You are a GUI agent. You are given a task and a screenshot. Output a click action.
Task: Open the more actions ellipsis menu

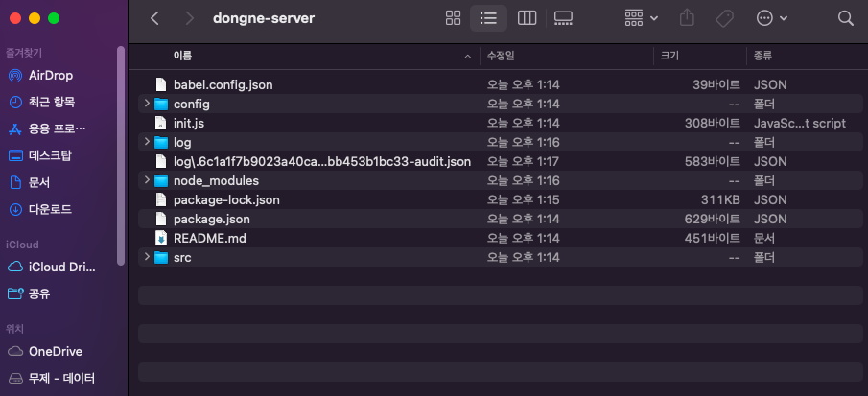click(772, 18)
